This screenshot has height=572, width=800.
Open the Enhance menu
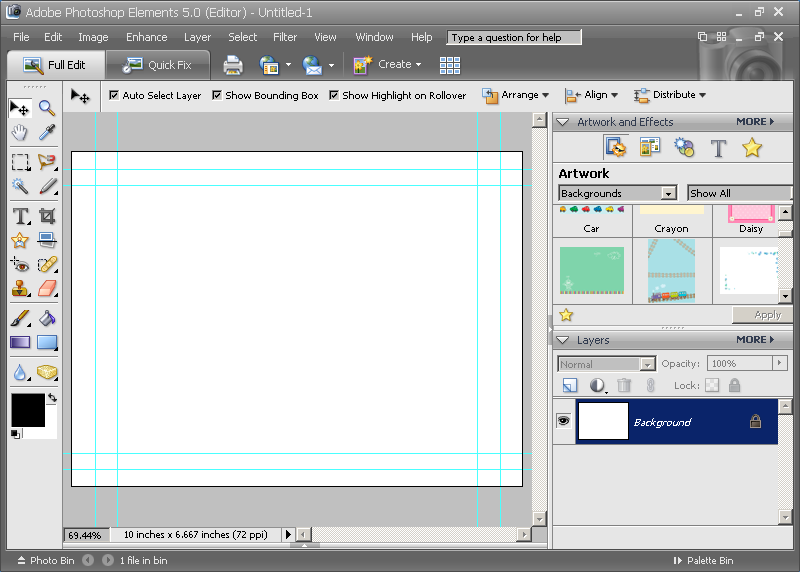146,37
